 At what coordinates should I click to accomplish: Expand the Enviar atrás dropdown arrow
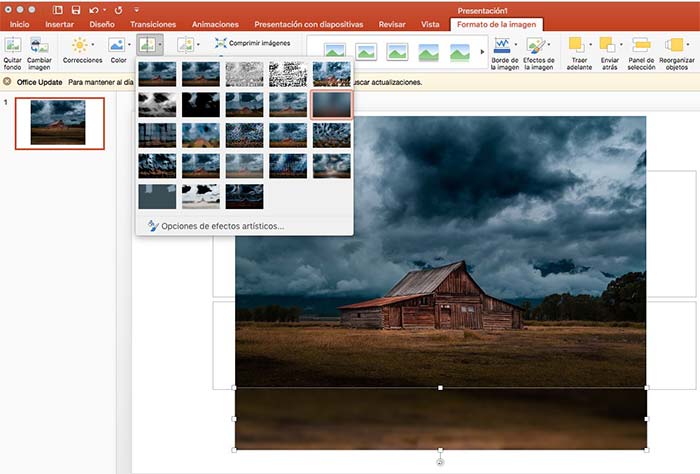coord(621,45)
